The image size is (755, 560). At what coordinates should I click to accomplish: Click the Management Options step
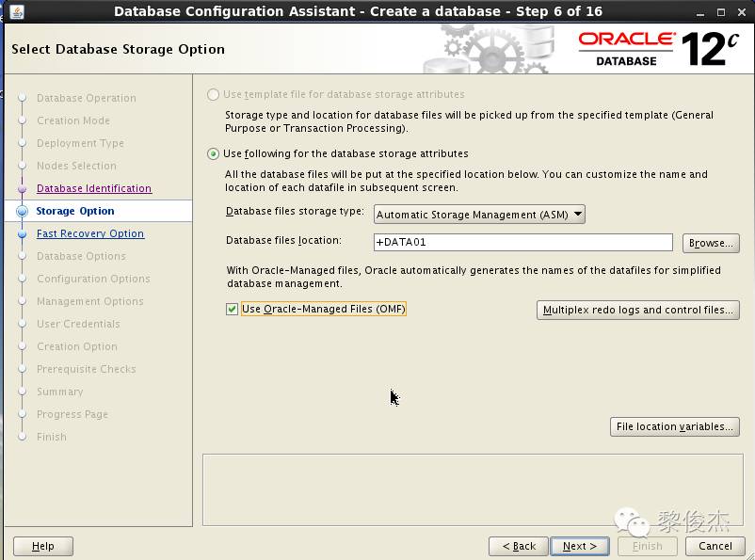coord(90,301)
